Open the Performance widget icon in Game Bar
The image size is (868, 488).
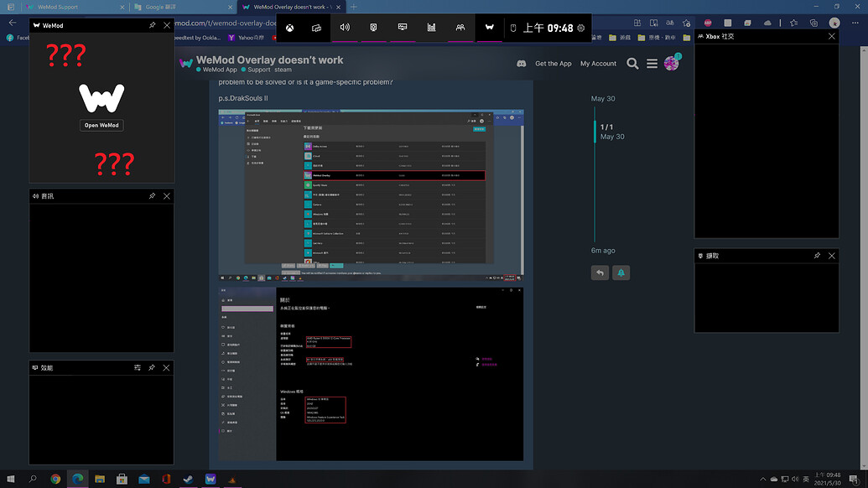pyautogui.click(x=431, y=28)
